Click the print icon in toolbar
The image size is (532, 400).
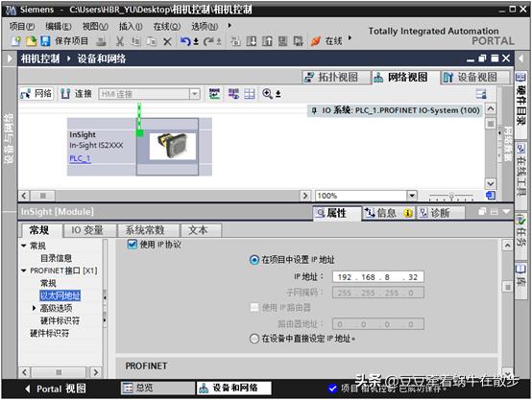(x=101, y=41)
